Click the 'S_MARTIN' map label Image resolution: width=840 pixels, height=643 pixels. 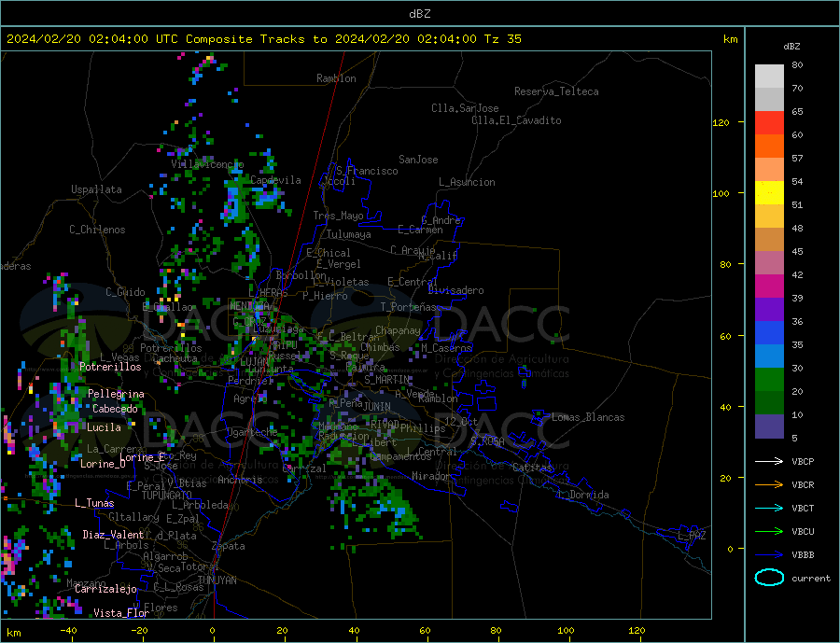(x=386, y=380)
